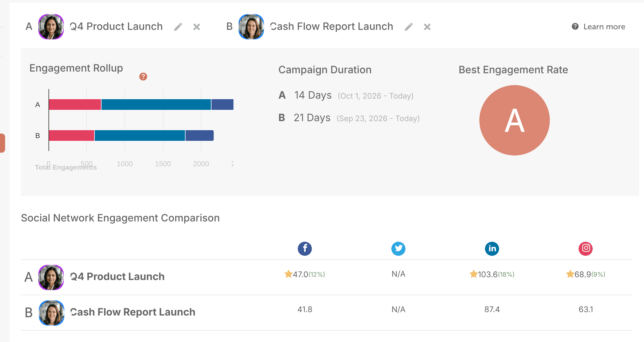The width and height of the screenshot is (644, 342).
Task: Click the LinkedIn column icon
Action: click(492, 249)
